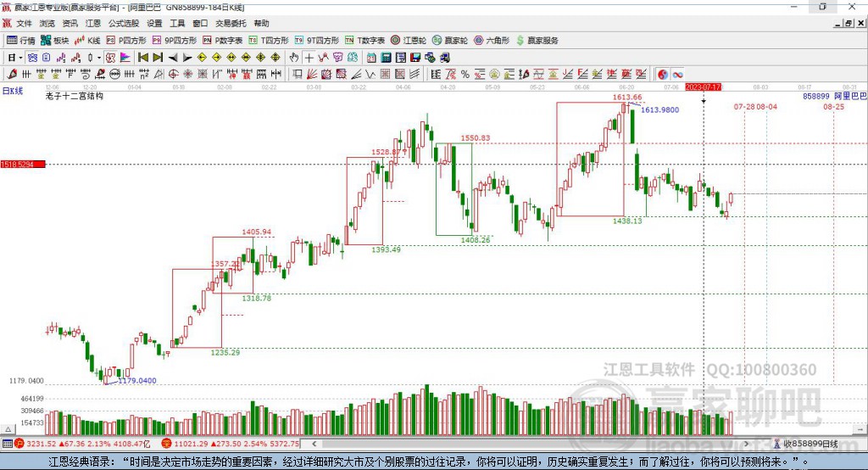Click the red 1518.5294 price label
Viewport: 868px width, 470px height.
(23, 165)
